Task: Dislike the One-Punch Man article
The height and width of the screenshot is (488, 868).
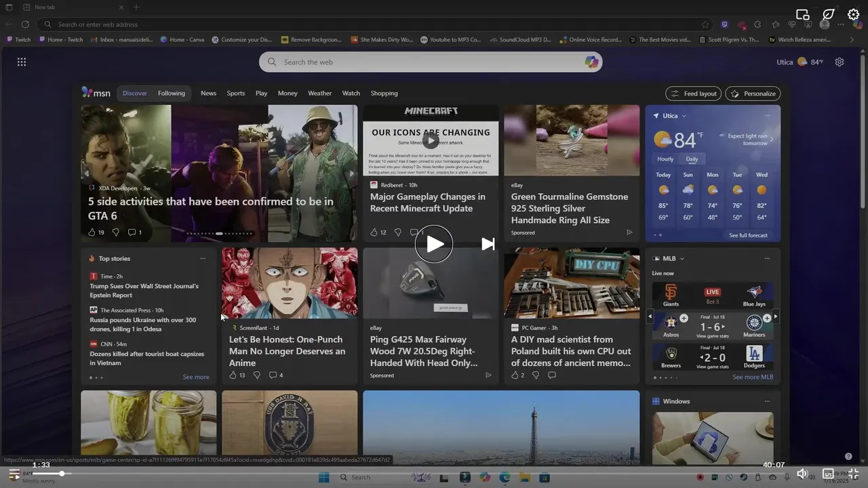Action: (256, 375)
